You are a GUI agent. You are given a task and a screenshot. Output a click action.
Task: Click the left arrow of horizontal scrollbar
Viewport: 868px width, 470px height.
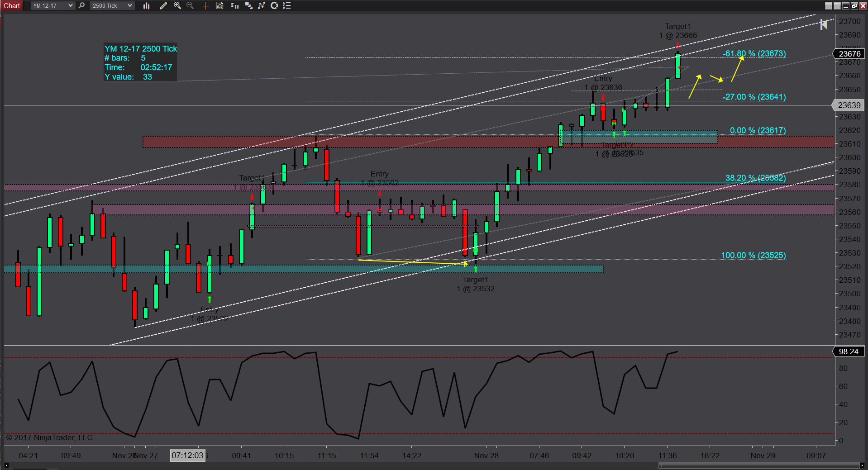pos(6,465)
